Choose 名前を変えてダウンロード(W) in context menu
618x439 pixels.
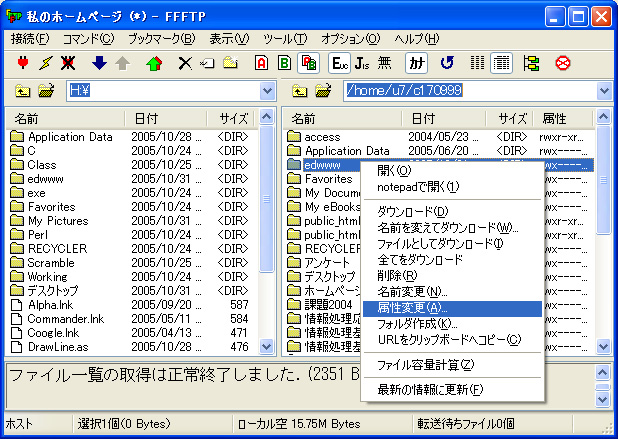tap(452, 228)
